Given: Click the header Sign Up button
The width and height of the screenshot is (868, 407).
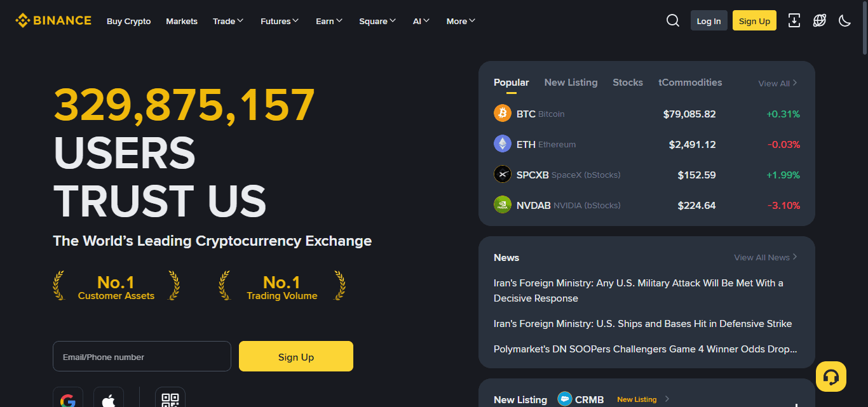Looking at the screenshot, I should [x=754, y=21].
